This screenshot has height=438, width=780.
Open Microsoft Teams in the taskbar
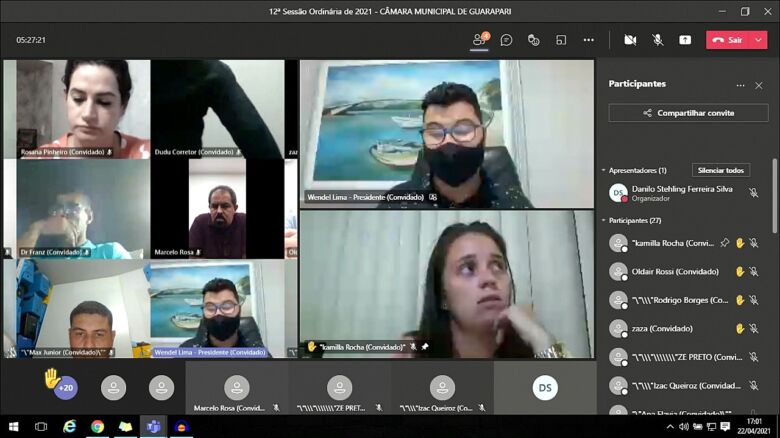coord(153,427)
